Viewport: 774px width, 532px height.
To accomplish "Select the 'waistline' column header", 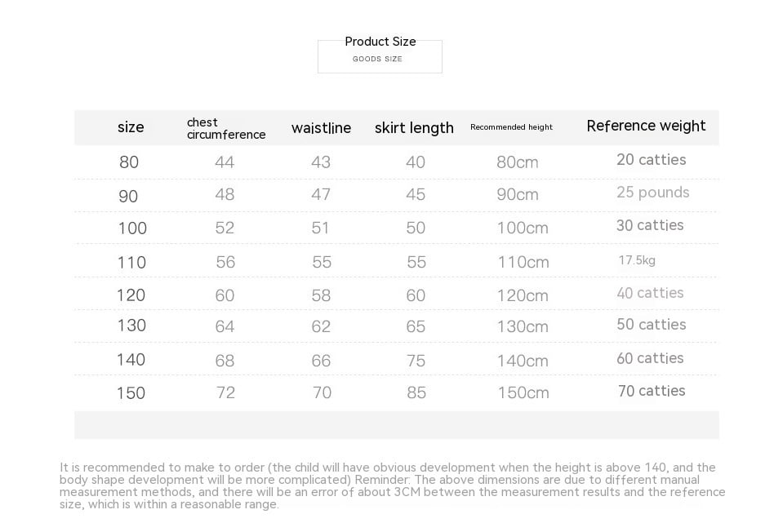I will pyautogui.click(x=321, y=128).
